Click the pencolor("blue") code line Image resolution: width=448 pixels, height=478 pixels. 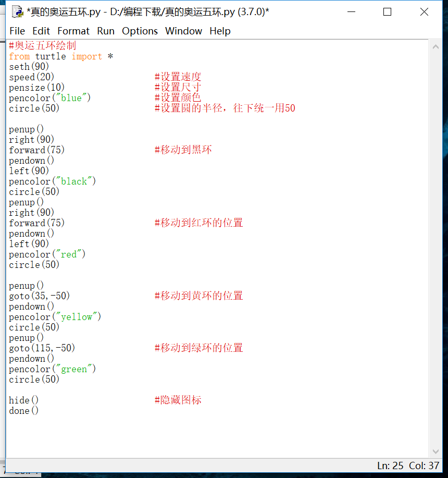click(x=51, y=97)
